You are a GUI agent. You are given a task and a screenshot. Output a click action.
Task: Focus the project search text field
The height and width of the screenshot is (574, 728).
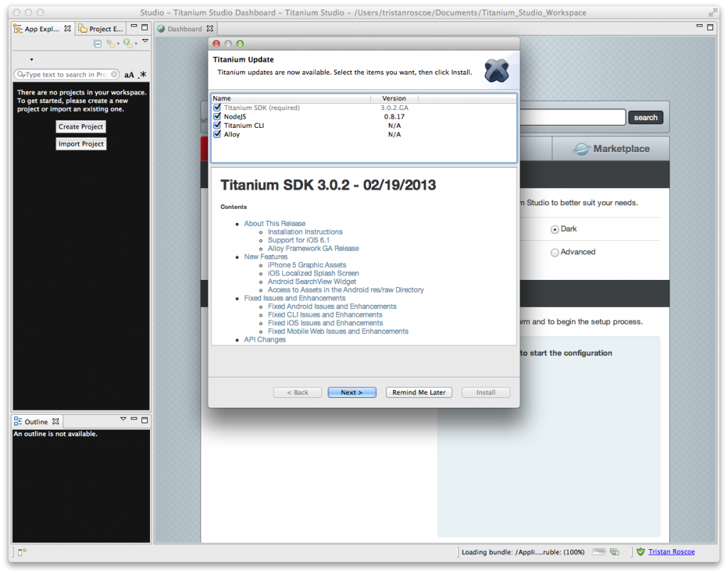[65, 75]
